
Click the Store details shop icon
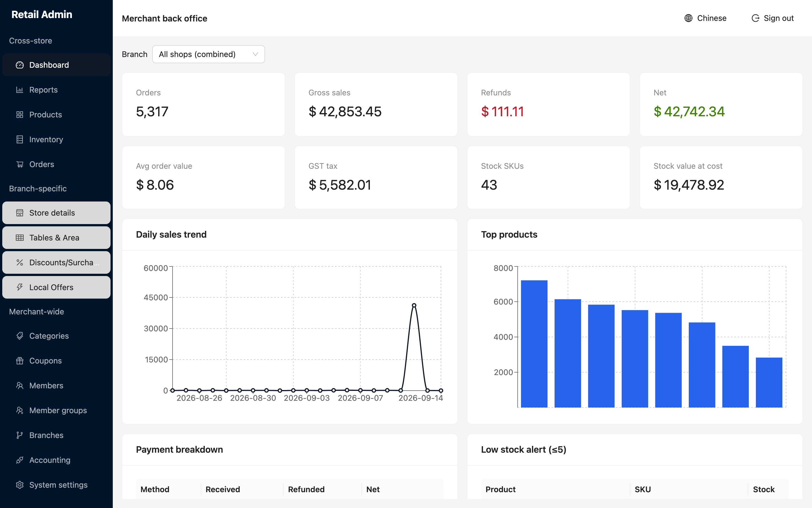(20, 213)
